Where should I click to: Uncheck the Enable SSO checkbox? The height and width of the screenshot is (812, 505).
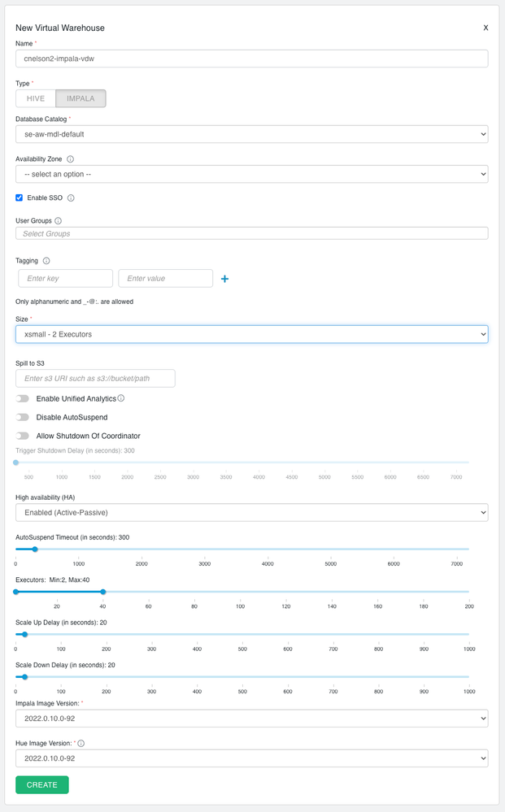pyautogui.click(x=20, y=198)
